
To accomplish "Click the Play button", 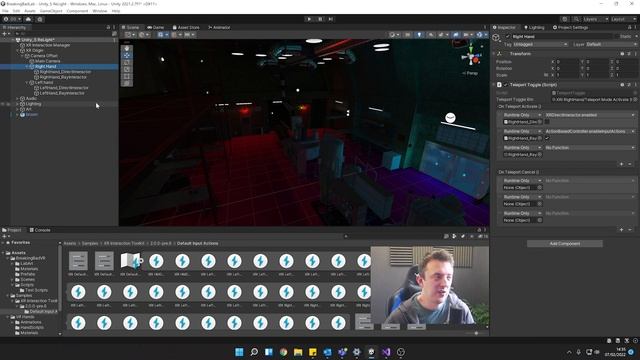I will coord(309,19).
